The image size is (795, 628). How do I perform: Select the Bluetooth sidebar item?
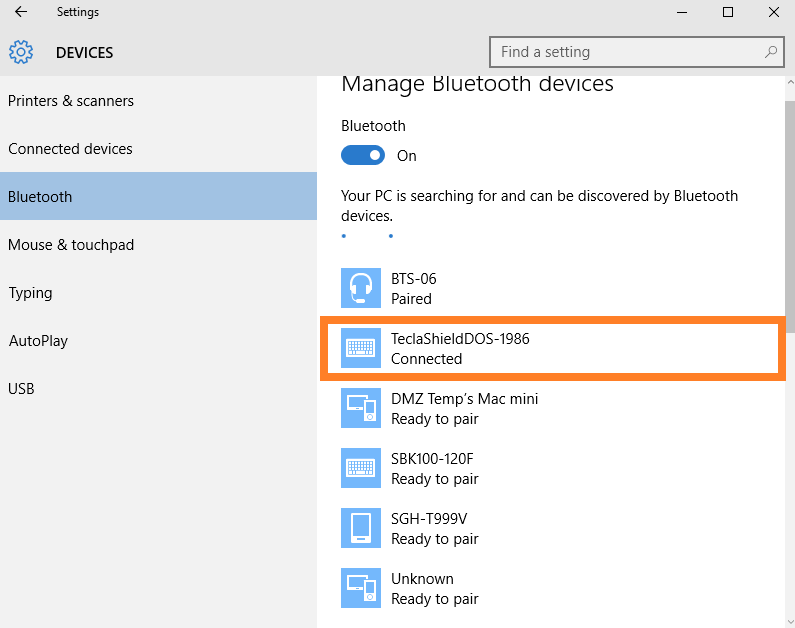click(40, 197)
